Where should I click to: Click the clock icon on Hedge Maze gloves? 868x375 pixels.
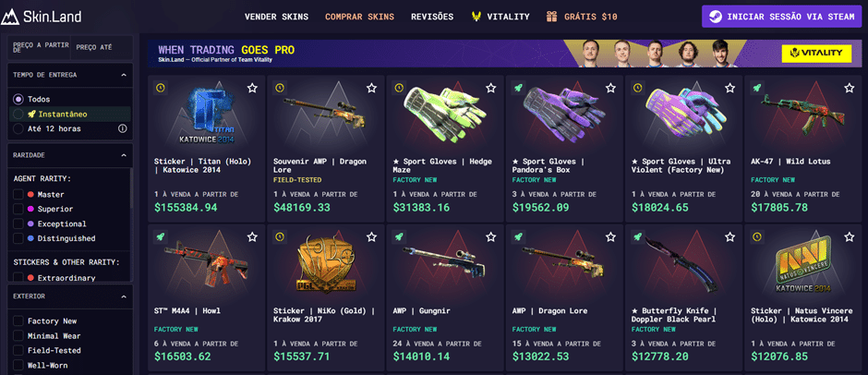click(x=398, y=88)
